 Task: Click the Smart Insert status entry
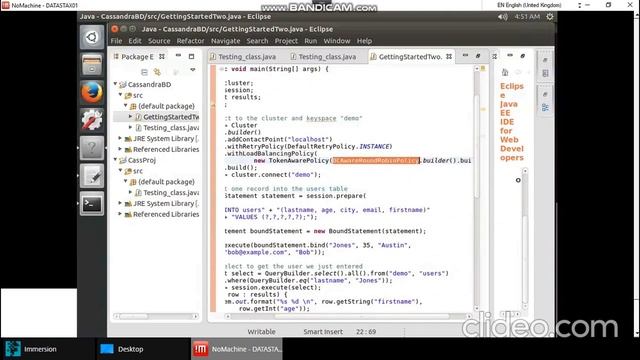pos(323,332)
